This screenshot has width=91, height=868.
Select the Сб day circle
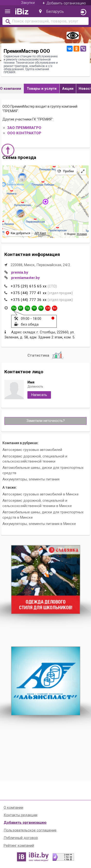coord(48,308)
